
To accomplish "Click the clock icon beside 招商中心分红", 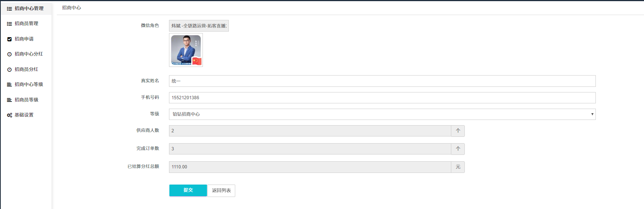I will pyautogui.click(x=9, y=54).
